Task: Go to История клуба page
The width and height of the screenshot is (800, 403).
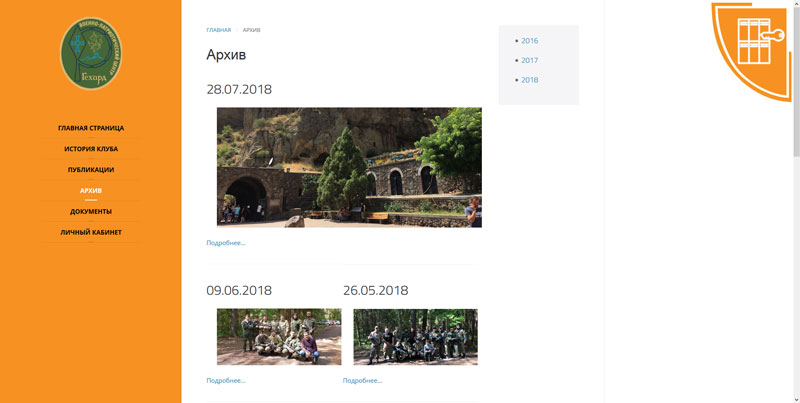Action: pyautogui.click(x=91, y=149)
